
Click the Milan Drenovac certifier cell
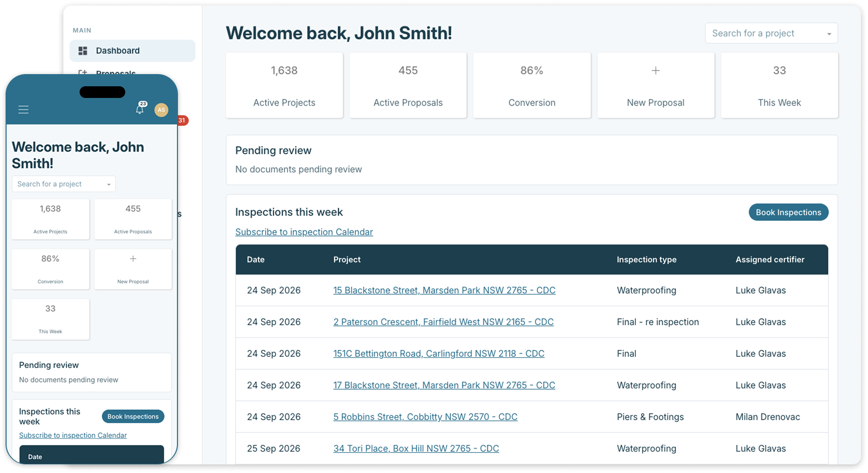click(768, 417)
